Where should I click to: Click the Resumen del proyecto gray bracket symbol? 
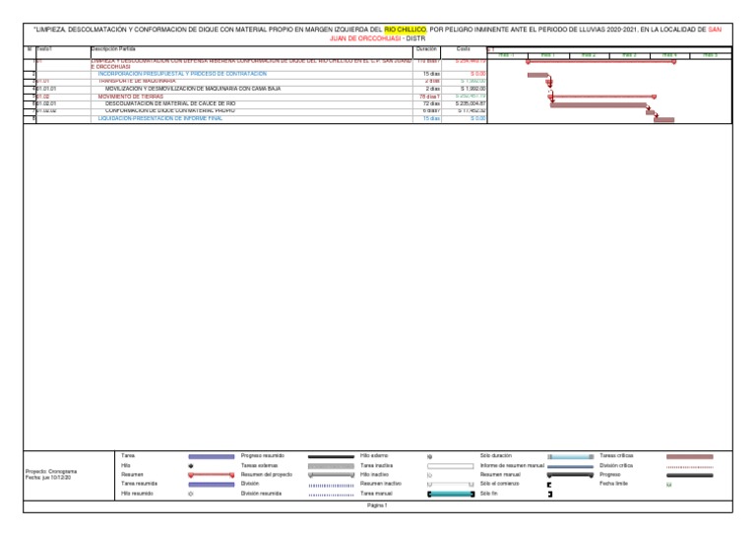[x=331, y=475]
